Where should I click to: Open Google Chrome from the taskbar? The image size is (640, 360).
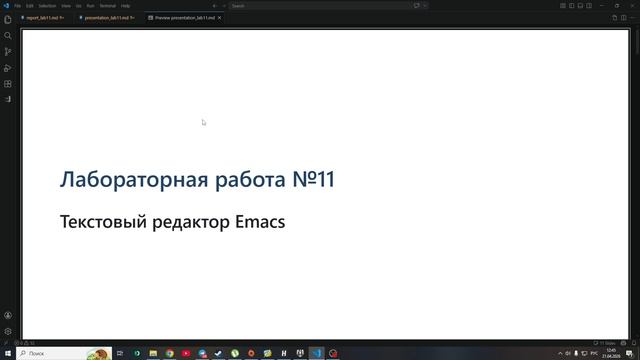coord(169,353)
